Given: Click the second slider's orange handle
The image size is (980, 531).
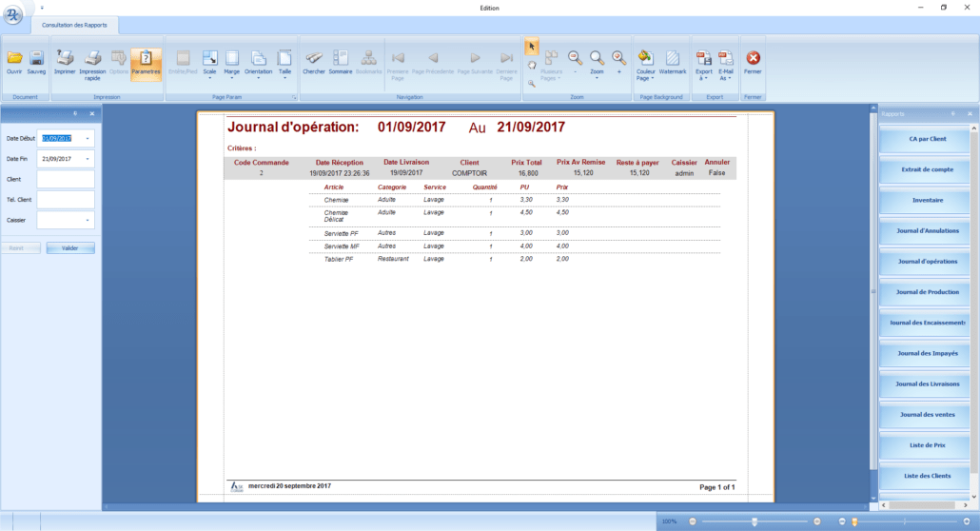Looking at the screenshot, I should click(854, 521).
